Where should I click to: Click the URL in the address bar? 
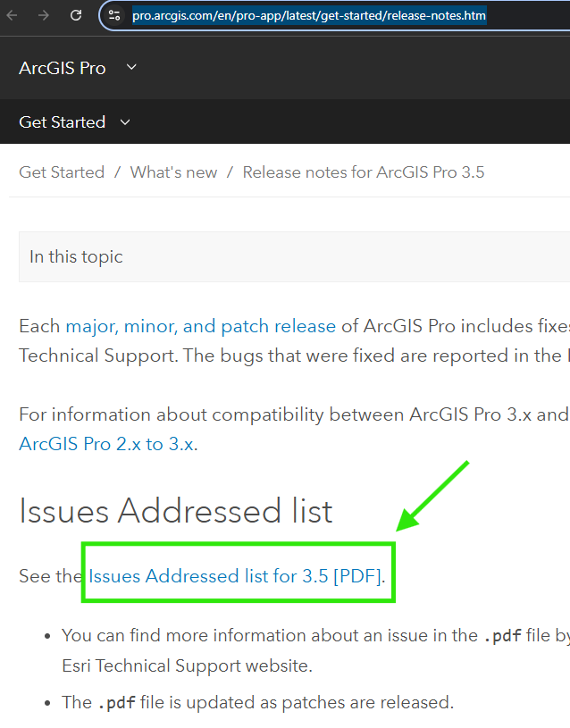point(308,15)
